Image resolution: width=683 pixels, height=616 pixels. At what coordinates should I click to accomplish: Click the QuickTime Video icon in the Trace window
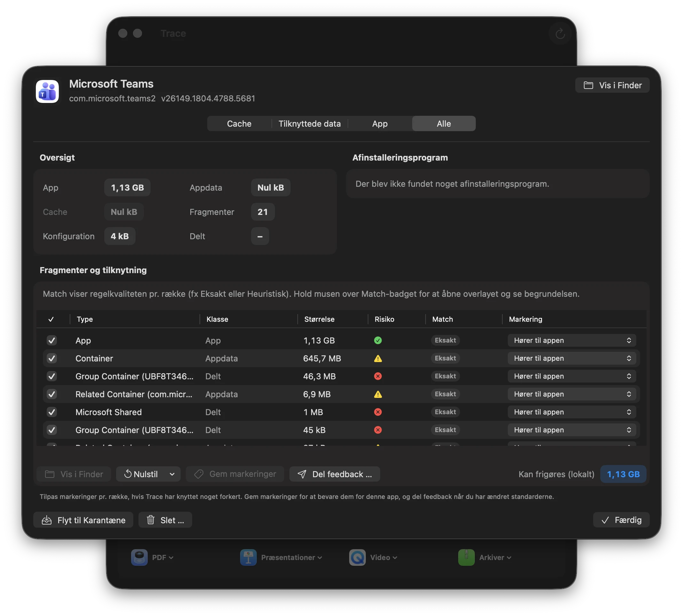point(357,557)
